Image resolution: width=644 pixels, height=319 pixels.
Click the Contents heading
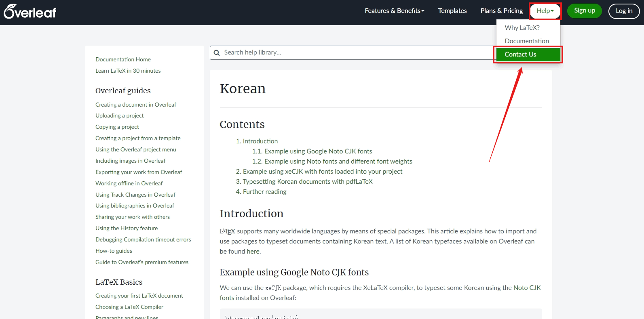[242, 124]
